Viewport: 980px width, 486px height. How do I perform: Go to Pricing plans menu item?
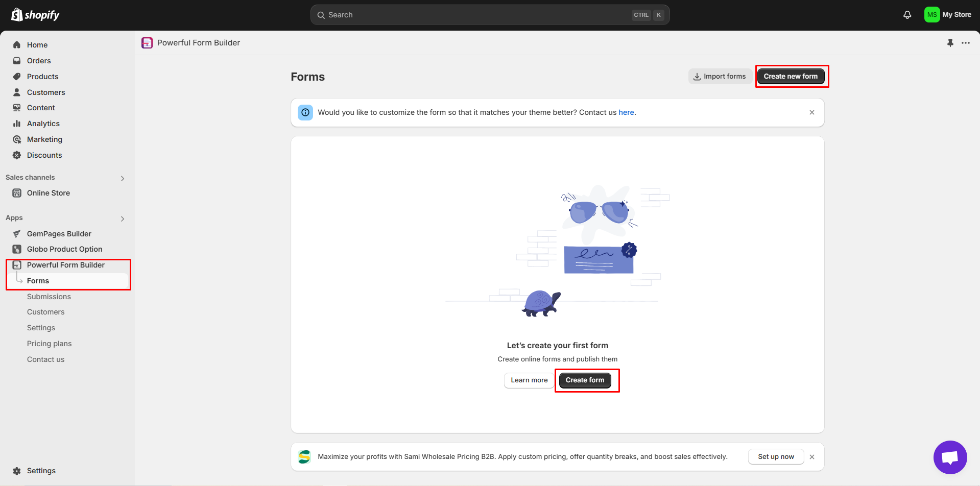(x=50, y=344)
